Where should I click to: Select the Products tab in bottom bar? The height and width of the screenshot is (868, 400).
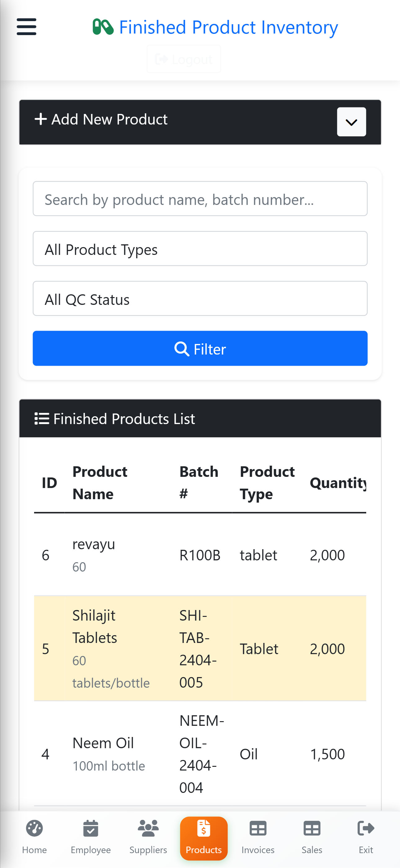pyautogui.click(x=204, y=838)
